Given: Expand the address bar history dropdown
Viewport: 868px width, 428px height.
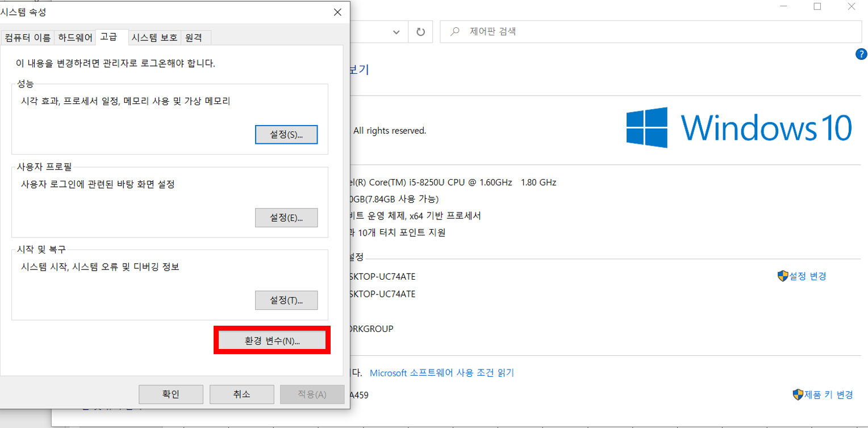Looking at the screenshot, I should (397, 32).
